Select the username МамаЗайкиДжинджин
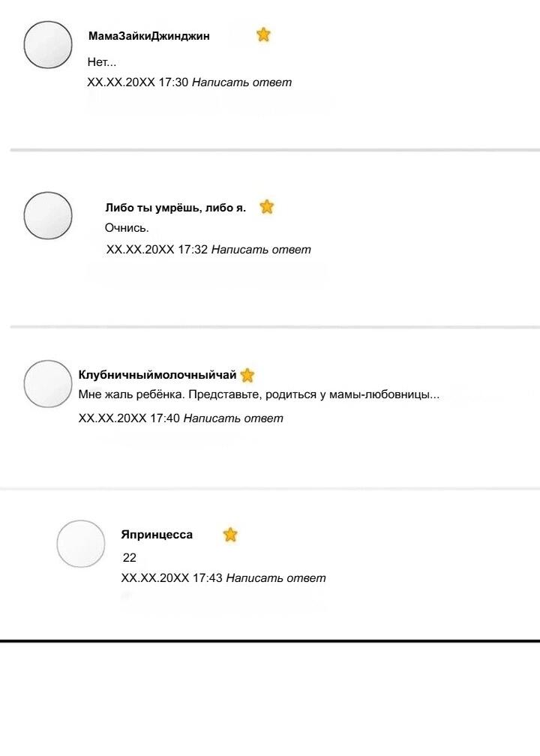The image size is (540, 756). [x=149, y=34]
